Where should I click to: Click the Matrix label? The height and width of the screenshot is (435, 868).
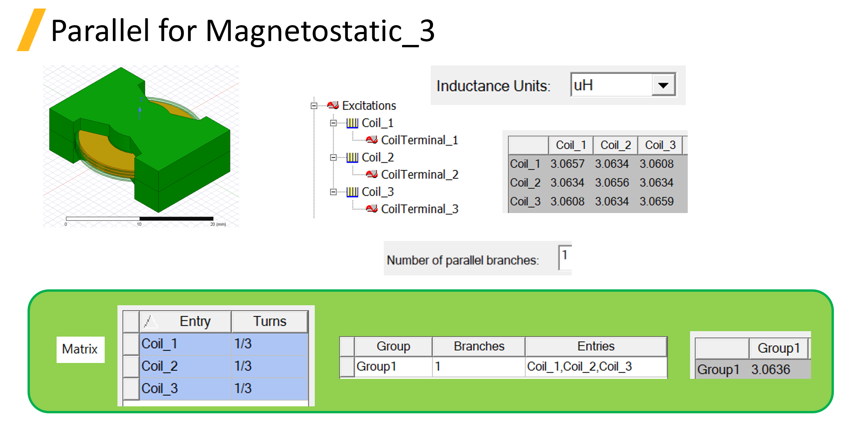coord(80,349)
